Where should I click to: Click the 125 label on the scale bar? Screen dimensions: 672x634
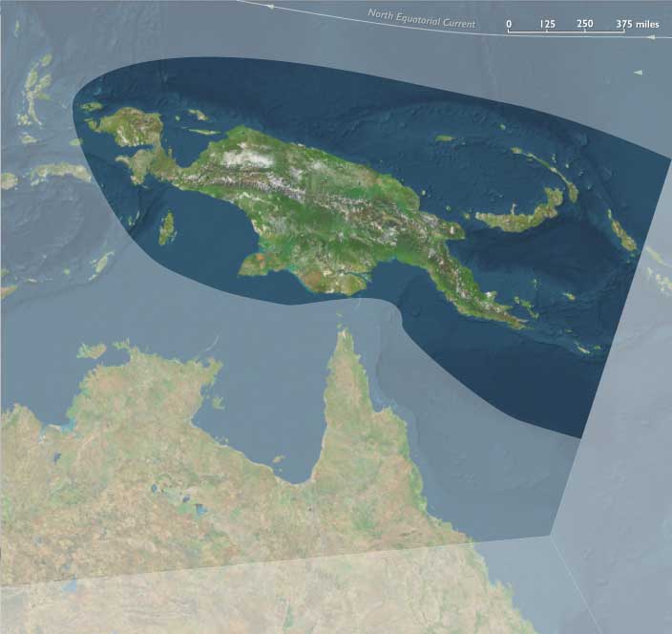pyautogui.click(x=547, y=24)
